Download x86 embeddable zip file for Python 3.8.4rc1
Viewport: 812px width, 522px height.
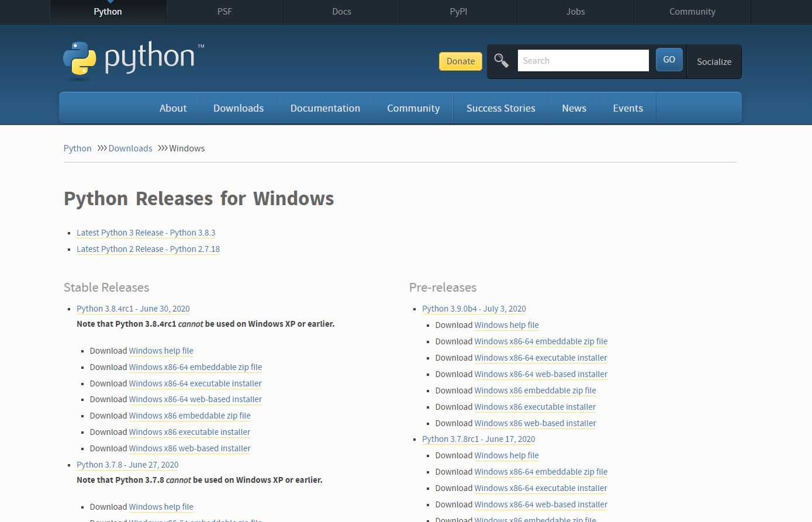[190, 416]
